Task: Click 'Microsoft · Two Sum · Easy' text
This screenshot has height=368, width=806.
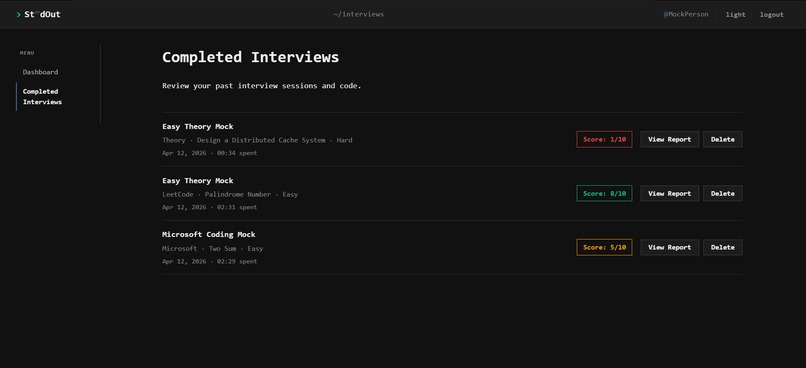Action: 212,248
